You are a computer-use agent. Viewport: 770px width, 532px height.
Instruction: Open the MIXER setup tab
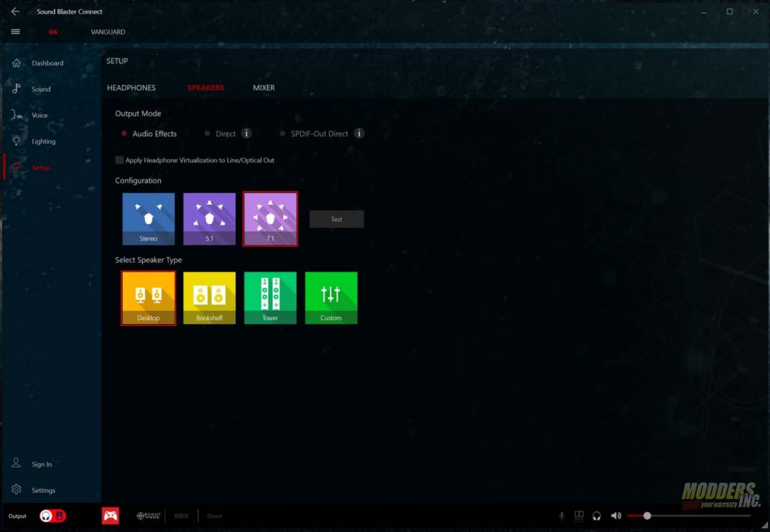click(264, 87)
